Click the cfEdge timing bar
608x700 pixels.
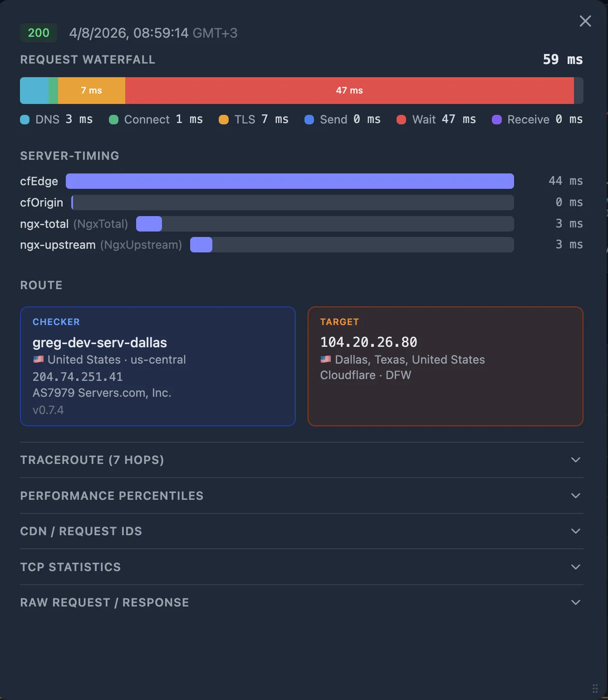click(x=289, y=181)
